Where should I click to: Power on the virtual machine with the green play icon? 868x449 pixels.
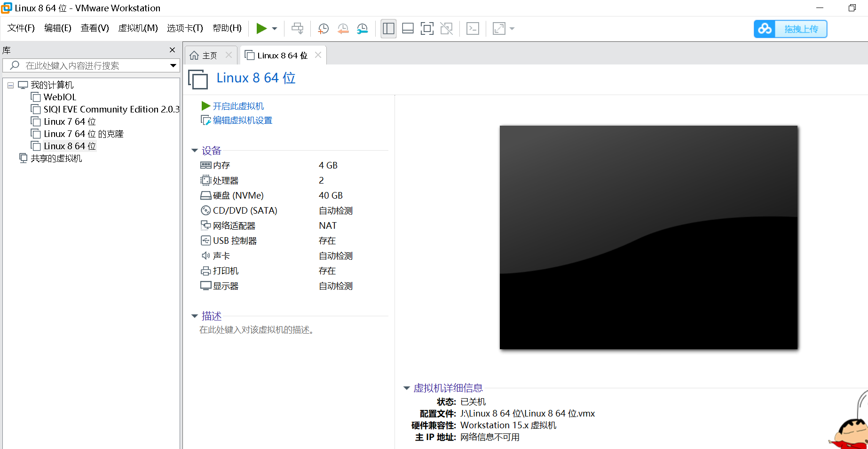tap(262, 29)
